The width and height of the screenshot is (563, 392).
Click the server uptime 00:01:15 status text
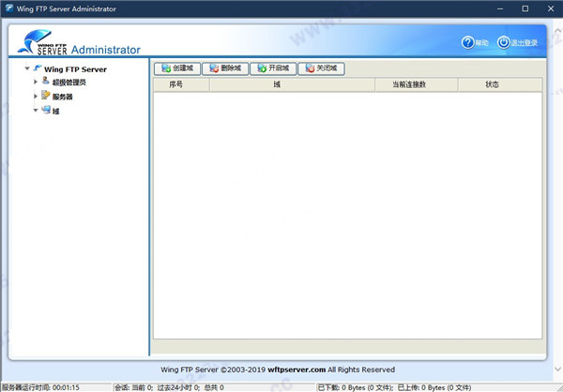pos(40,387)
